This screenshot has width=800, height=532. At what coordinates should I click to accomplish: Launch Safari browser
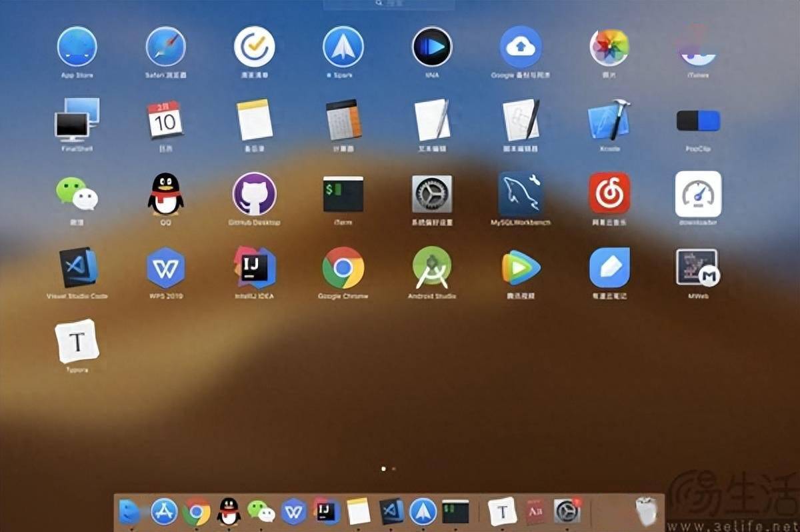(x=165, y=47)
